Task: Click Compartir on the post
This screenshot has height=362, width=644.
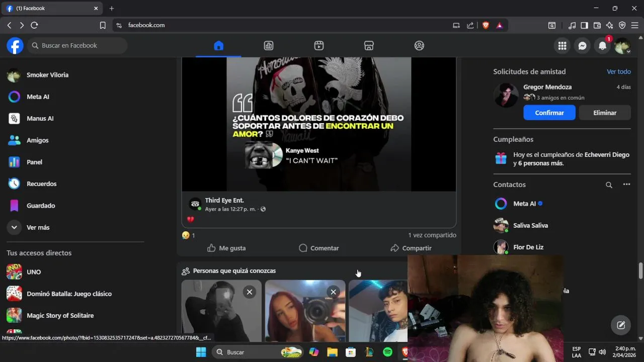Action: [x=411, y=248]
